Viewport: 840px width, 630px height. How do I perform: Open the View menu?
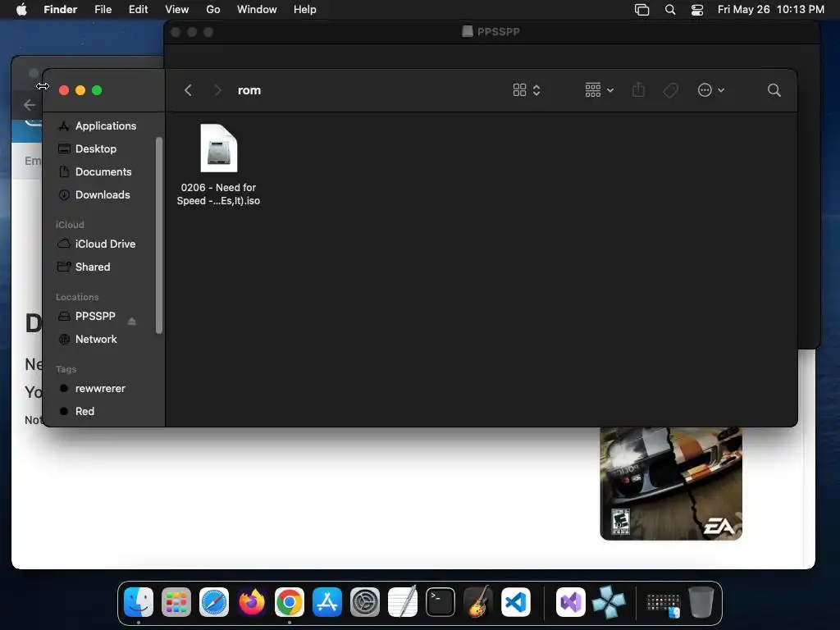coord(177,9)
